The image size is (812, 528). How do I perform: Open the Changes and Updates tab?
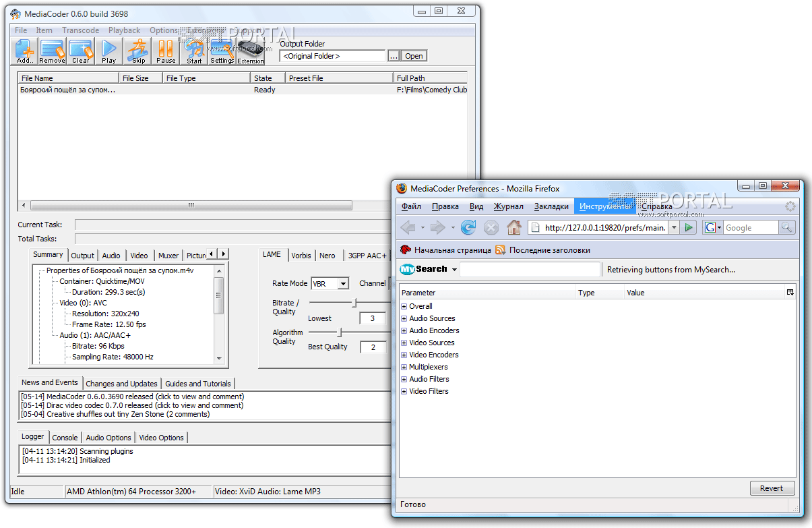tap(121, 384)
